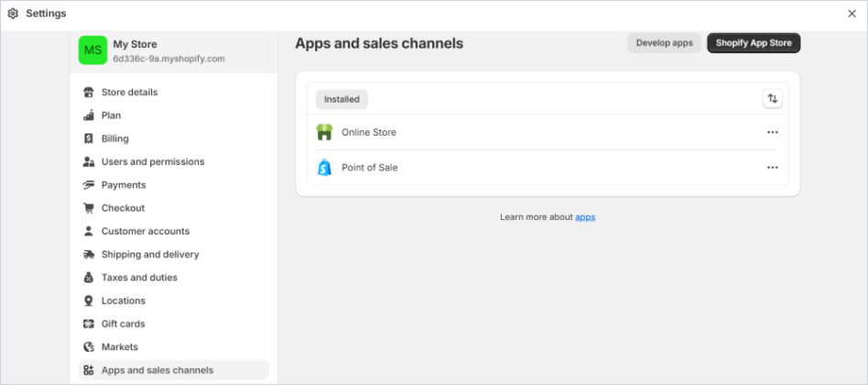Open the Online Store app icon
868x385 pixels.
point(324,132)
